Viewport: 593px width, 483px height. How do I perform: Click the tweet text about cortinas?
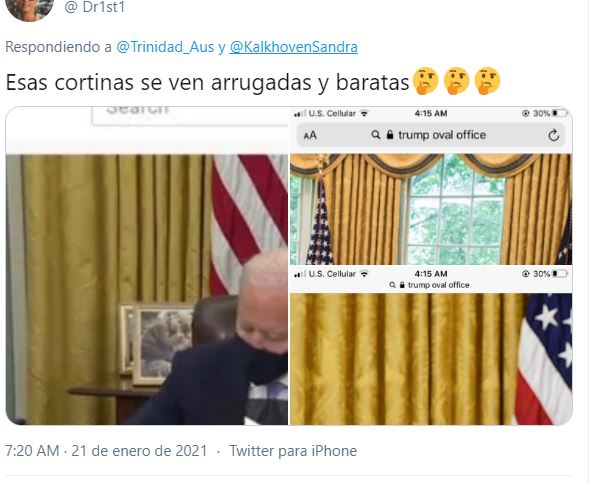coord(207,82)
